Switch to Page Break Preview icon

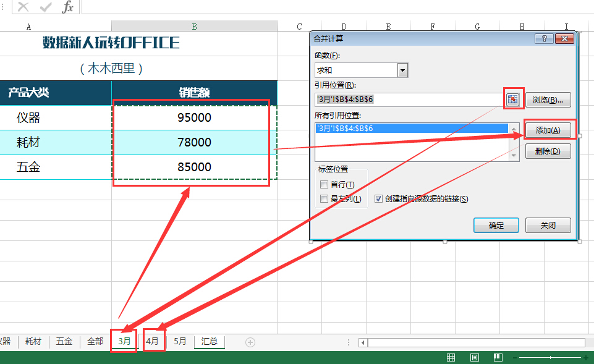[498, 357]
